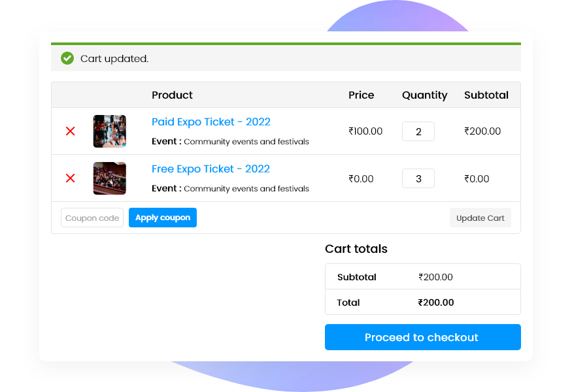The image size is (572, 392).
Task: Click the Coupon code input field
Action: point(92,218)
